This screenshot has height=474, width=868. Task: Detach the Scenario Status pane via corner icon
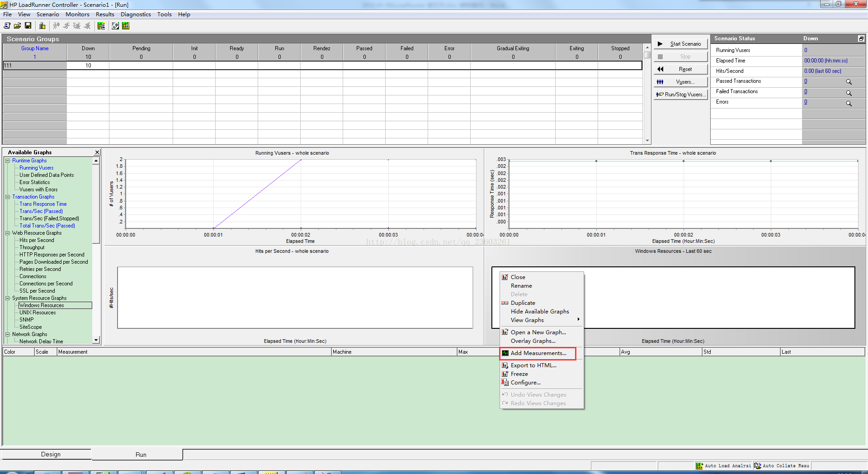(861, 39)
